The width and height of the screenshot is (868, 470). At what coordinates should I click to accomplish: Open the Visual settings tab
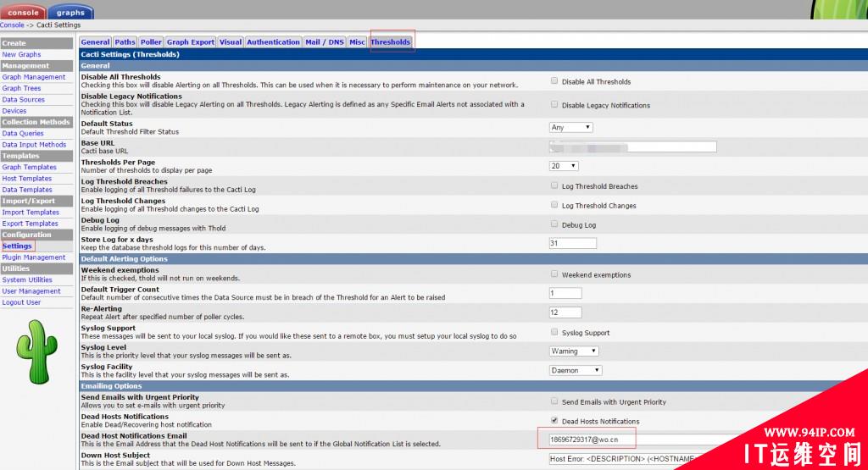pyautogui.click(x=231, y=42)
